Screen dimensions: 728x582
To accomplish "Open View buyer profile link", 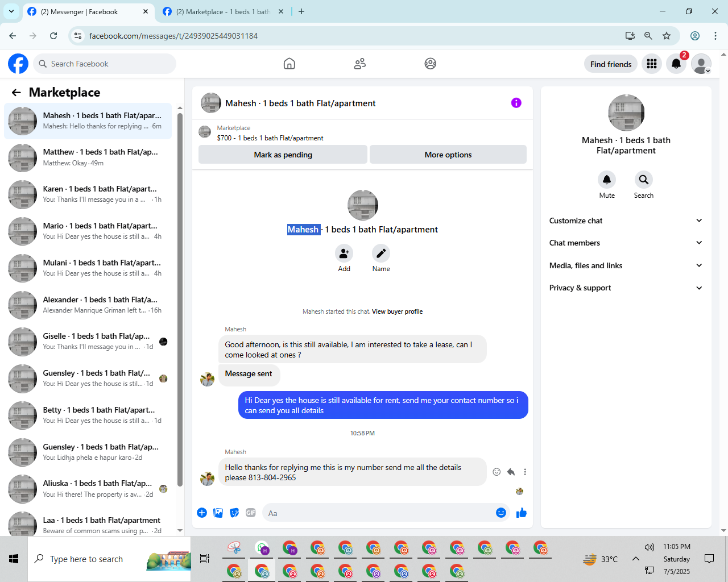I will click(397, 311).
